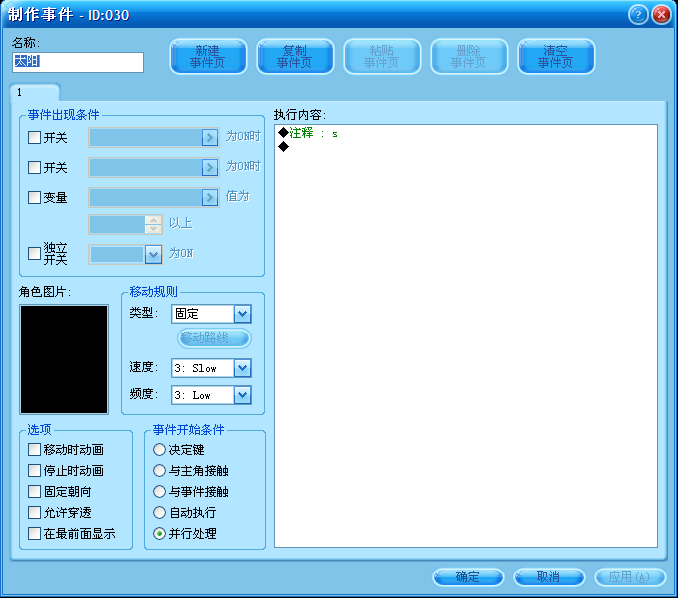Click 复制事件页 button
Screen dimensions: 678x598
pyautogui.click(x=295, y=57)
